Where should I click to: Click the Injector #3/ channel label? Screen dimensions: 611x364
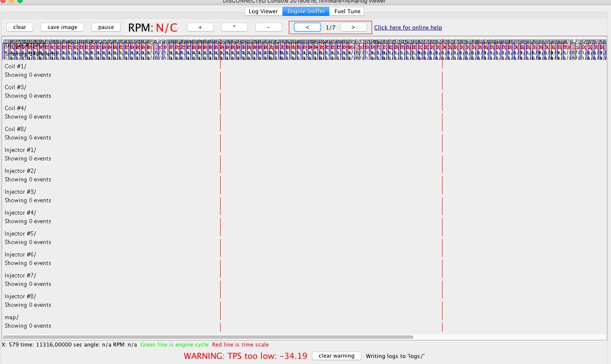(x=20, y=192)
